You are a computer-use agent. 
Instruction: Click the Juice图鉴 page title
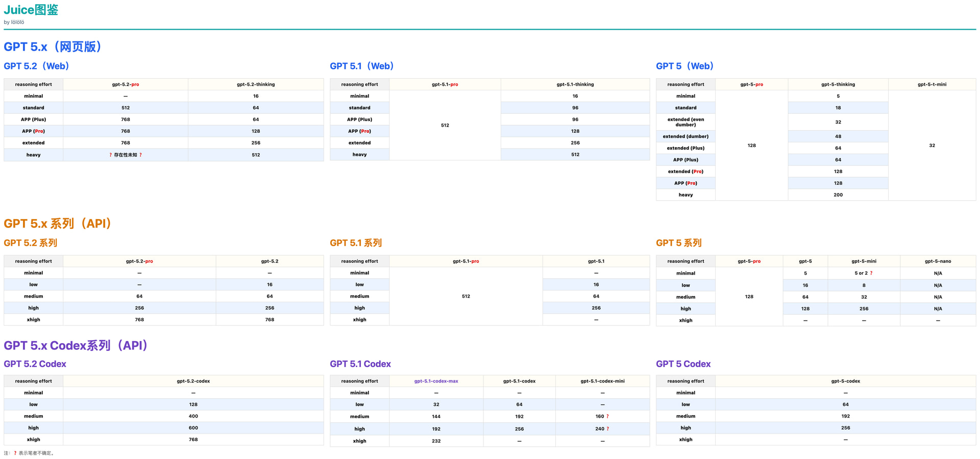click(31, 10)
